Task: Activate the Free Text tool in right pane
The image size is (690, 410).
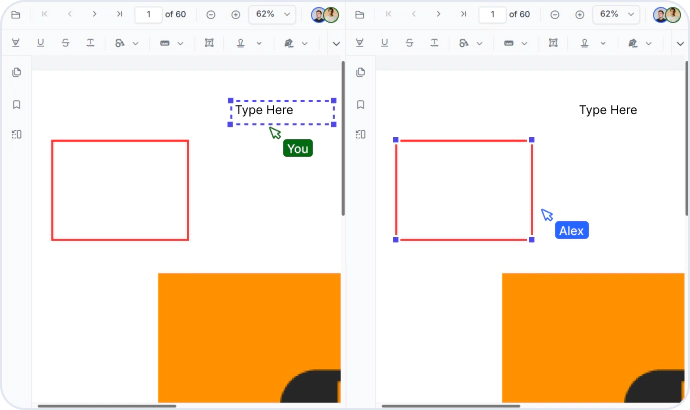Action: click(x=553, y=43)
